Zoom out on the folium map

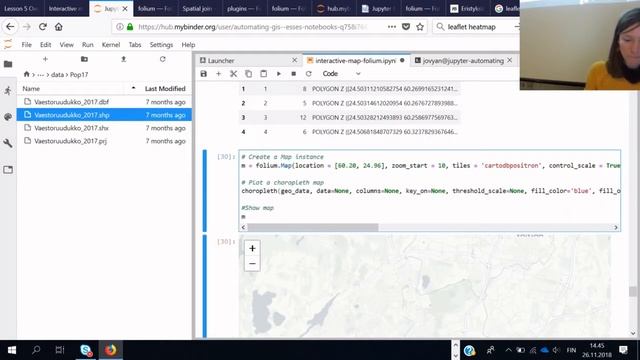252,264
